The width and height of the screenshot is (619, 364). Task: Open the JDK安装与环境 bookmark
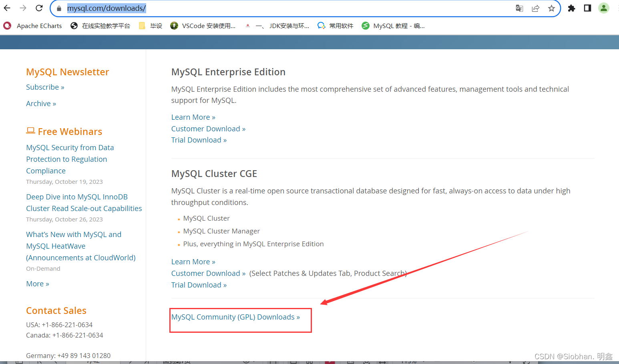(277, 26)
